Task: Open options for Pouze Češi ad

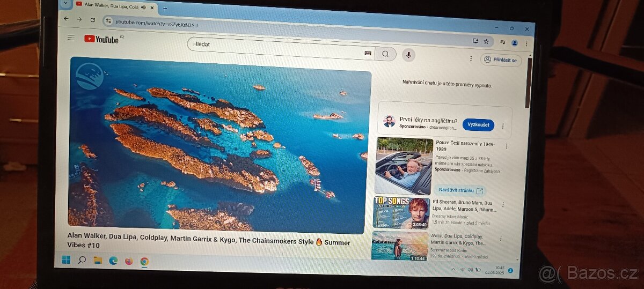Action: point(506,146)
